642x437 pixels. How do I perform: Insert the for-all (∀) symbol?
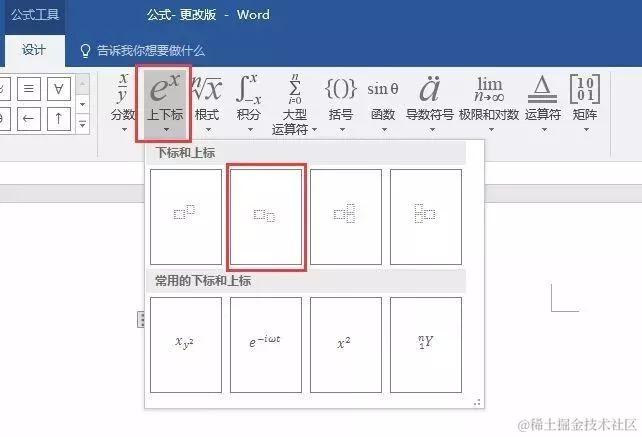[59, 88]
